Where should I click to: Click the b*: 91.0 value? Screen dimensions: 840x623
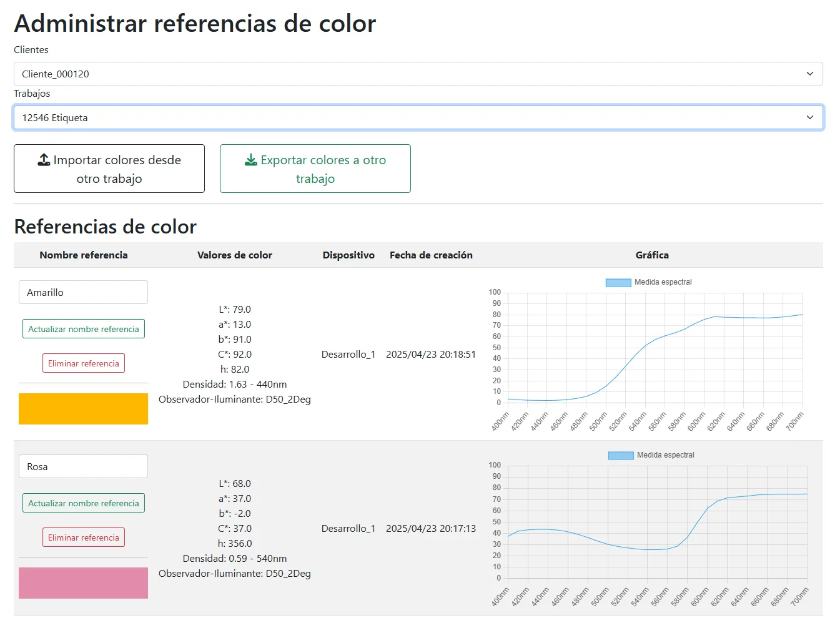coord(235,339)
